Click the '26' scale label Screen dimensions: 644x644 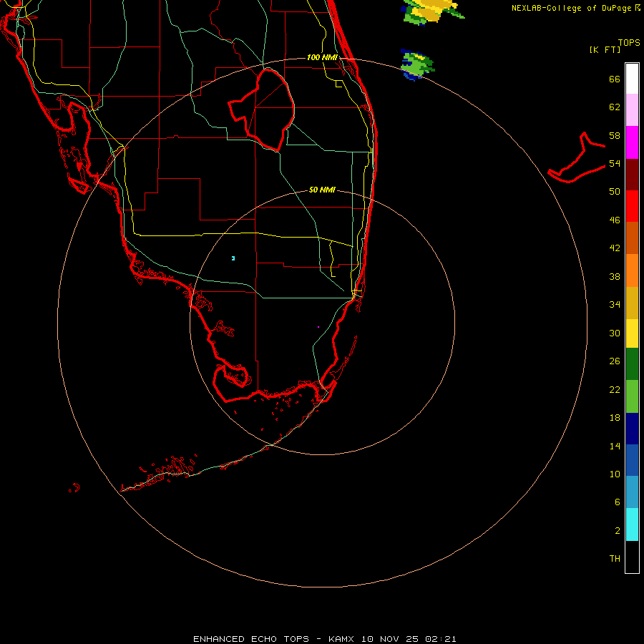pyautogui.click(x=615, y=361)
